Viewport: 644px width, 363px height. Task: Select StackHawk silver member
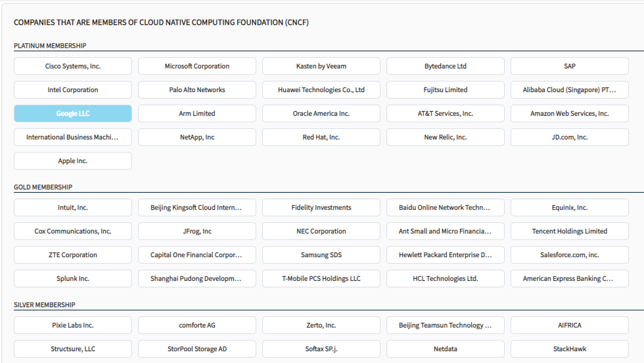570,349
